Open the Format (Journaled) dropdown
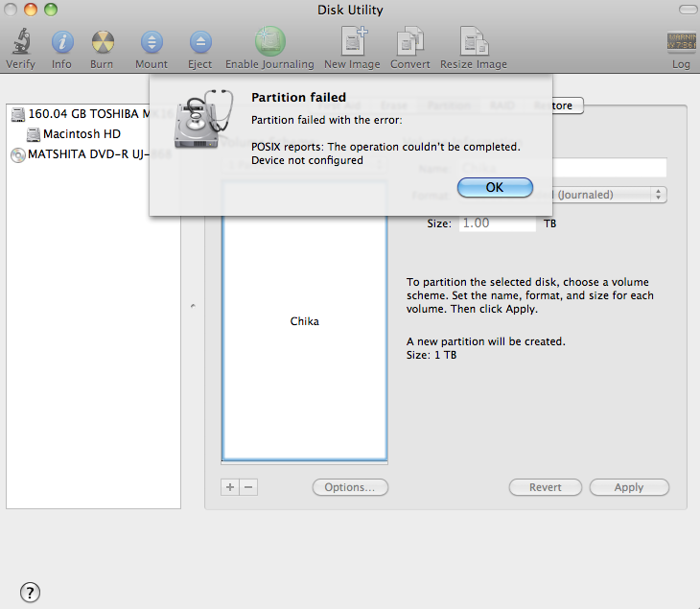 [610, 195]
